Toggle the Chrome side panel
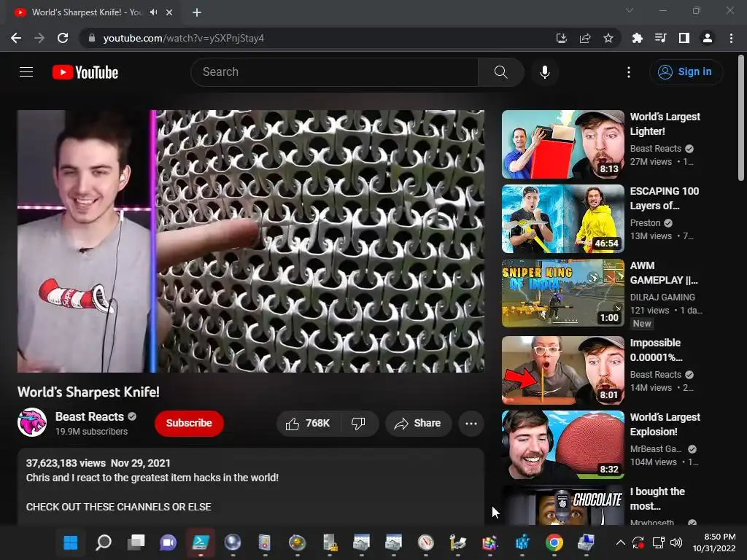Image resolution: width=747 pixels, height=560 pixels. [x=684, y=38]
